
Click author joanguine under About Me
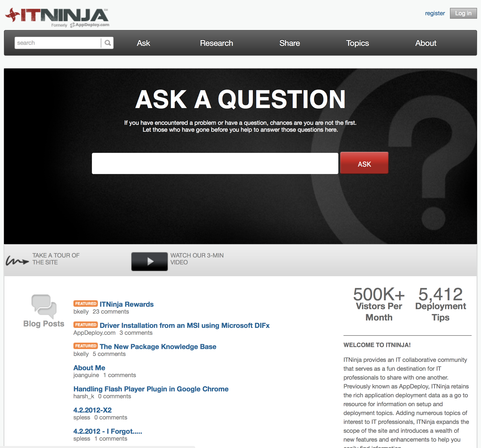[86, 375]
